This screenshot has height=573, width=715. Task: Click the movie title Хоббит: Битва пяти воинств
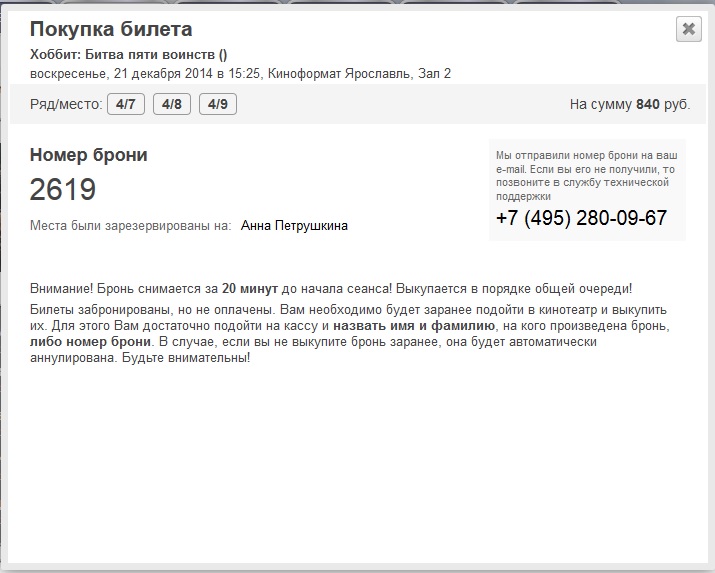[129, 55]
